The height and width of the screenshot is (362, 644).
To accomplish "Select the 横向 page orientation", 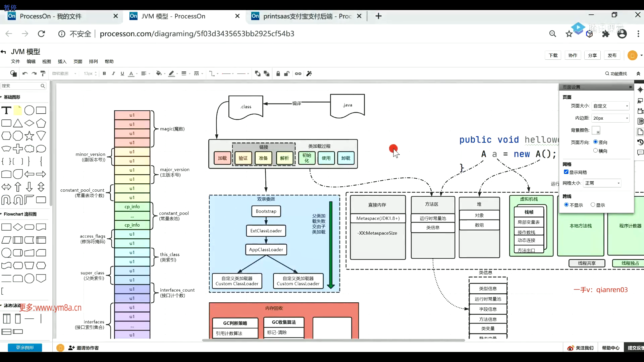I will coord(596,151).
